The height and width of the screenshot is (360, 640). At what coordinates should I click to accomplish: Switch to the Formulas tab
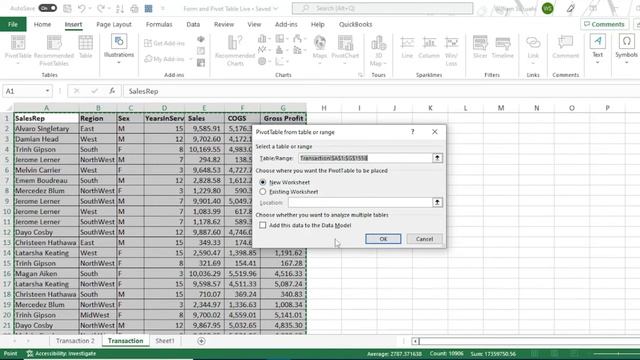pos(159,24)
